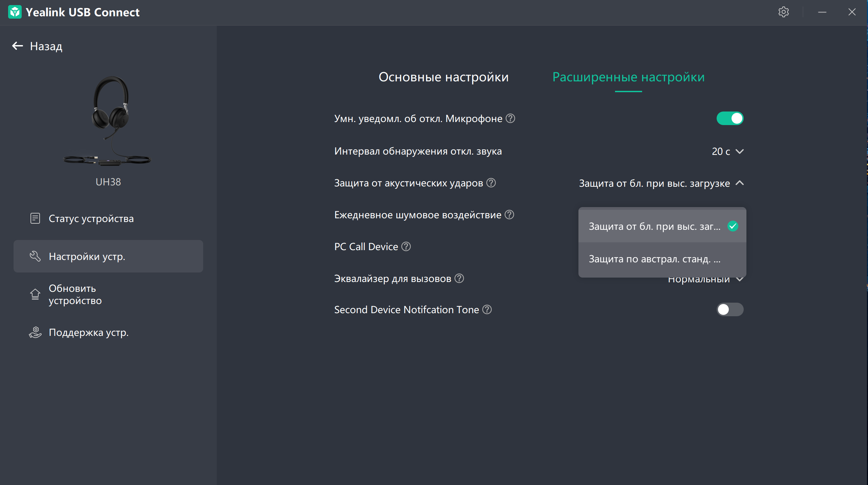Click the UH38 headset image

coord(108,121)
